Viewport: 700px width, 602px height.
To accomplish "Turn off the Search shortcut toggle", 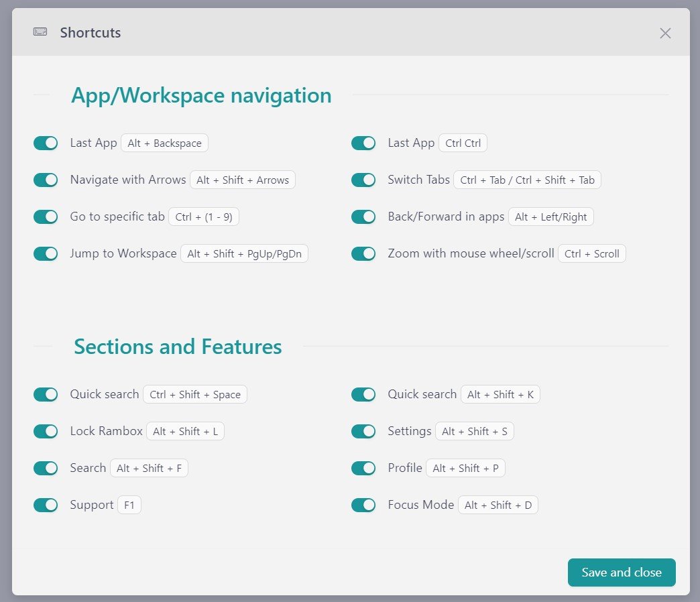I will [46, 468].
